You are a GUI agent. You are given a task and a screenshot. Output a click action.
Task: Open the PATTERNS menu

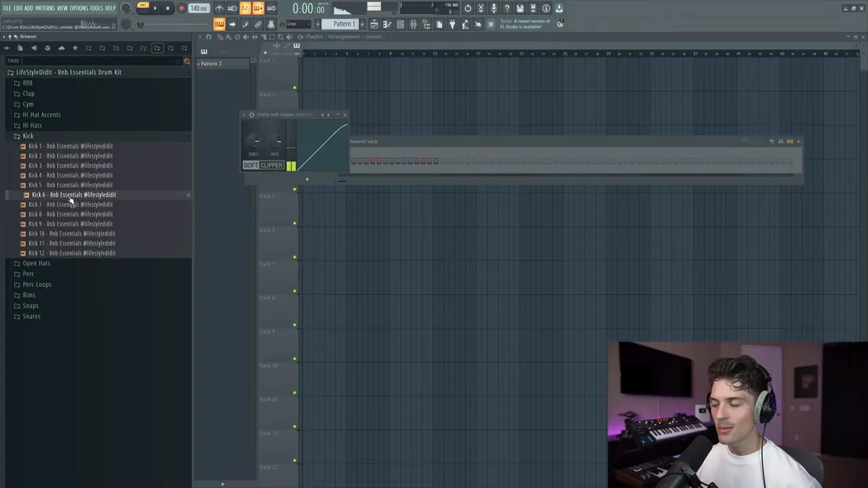[45, 8]
